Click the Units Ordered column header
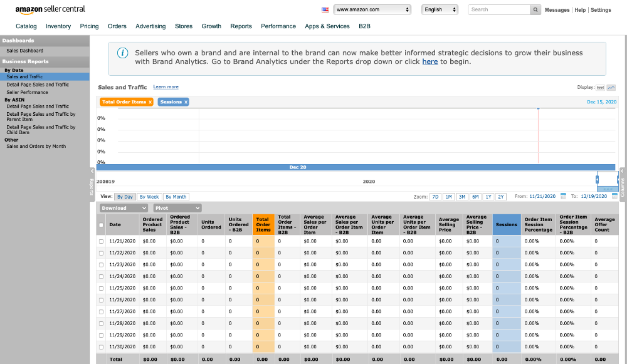Image resolution: width=627 pixels, height=364 pixels. 211,224
